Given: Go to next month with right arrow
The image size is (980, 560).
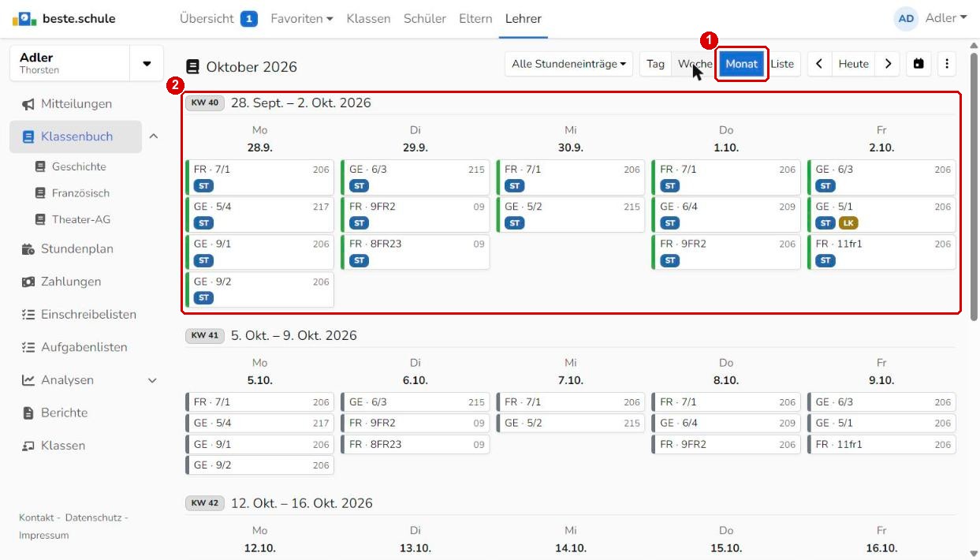Looking at the screenshot, I should pyautogui.click(x=888, y=64).
